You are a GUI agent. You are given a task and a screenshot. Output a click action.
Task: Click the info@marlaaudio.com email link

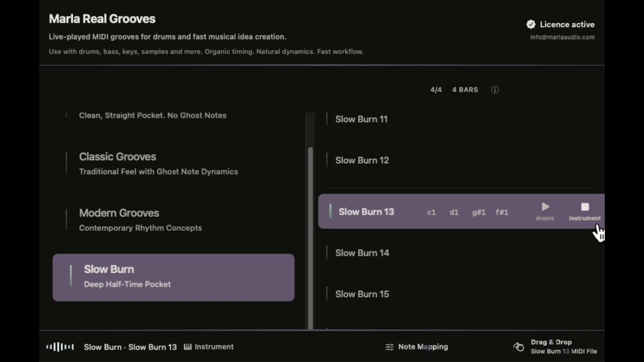click(562, 37)
